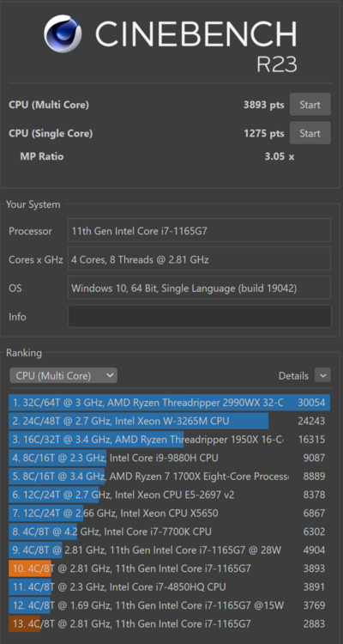Select the Threadripper 2990WX ranking entry
The height and width of the screenshot is (644, 343).
pos(170,402)
